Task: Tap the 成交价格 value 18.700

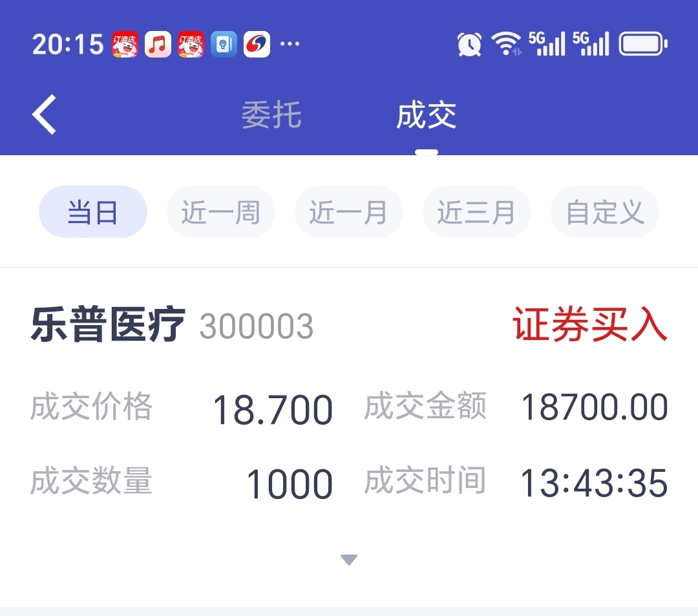Action: [x=273, y=409]
